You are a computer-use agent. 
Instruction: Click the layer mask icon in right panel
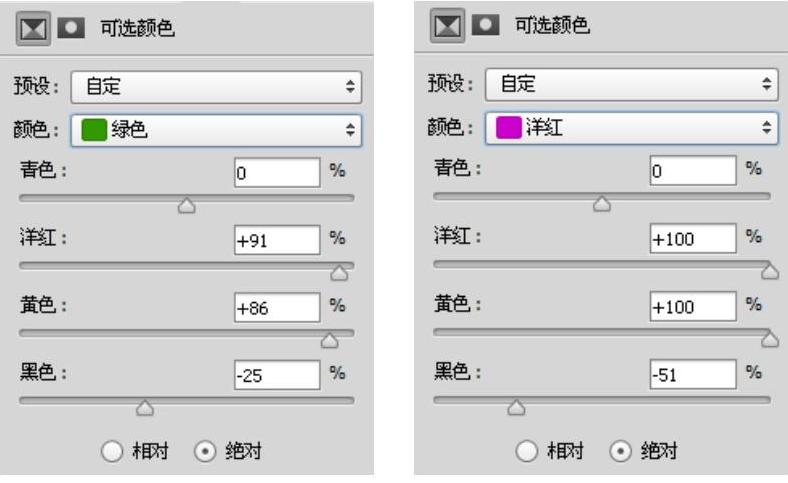484,25
